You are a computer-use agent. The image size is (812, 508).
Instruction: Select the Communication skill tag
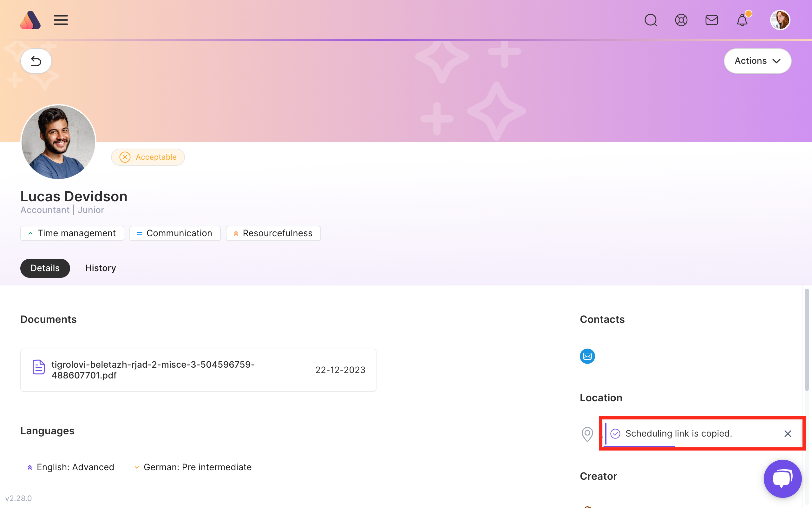tap(175, 233)
